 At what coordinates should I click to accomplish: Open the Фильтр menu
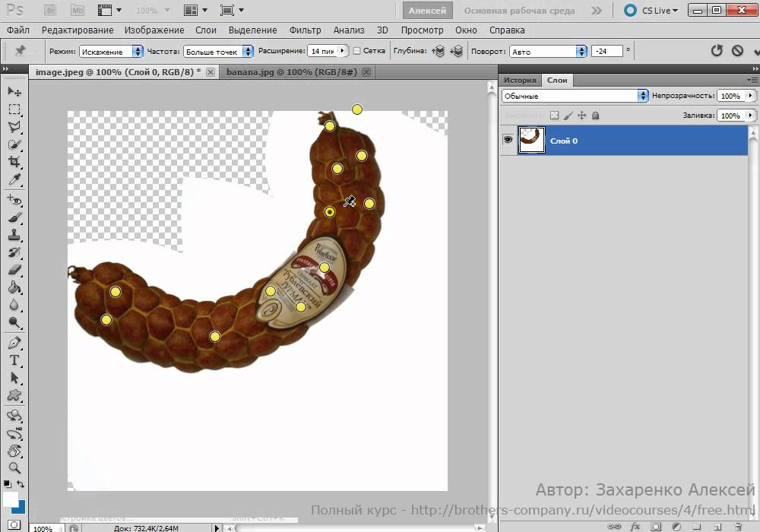click(x=305, y=30)
